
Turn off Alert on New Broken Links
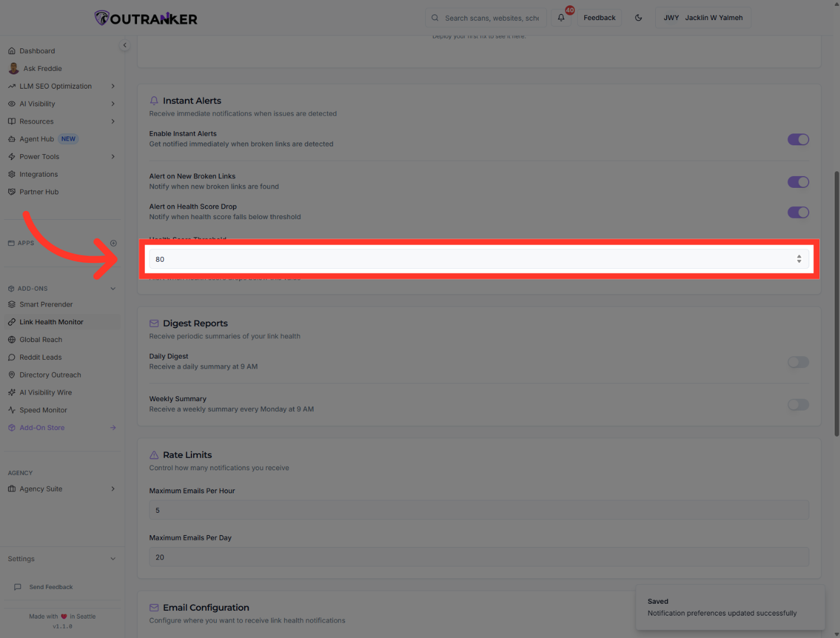pyautogui.click(x=797, y=182)
